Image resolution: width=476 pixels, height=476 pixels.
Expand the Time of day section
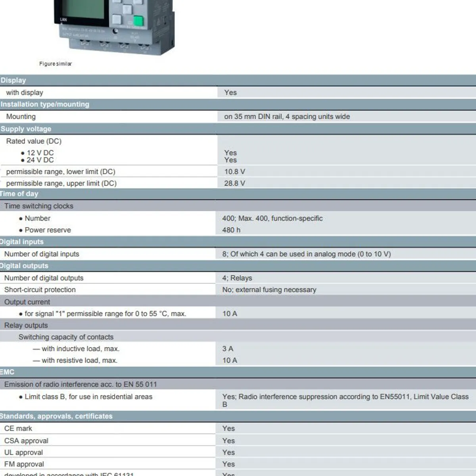[19, 194]
